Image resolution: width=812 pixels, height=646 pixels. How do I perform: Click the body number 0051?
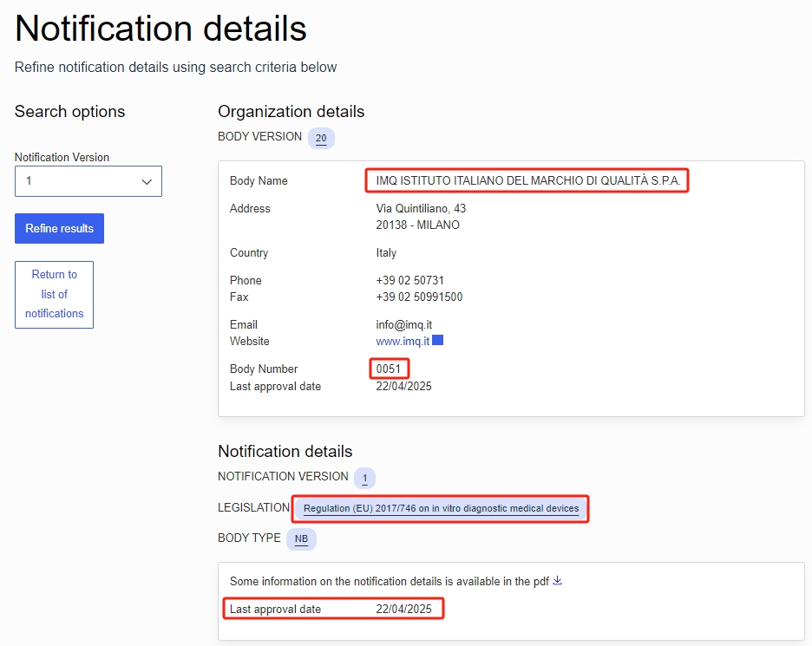389,369
